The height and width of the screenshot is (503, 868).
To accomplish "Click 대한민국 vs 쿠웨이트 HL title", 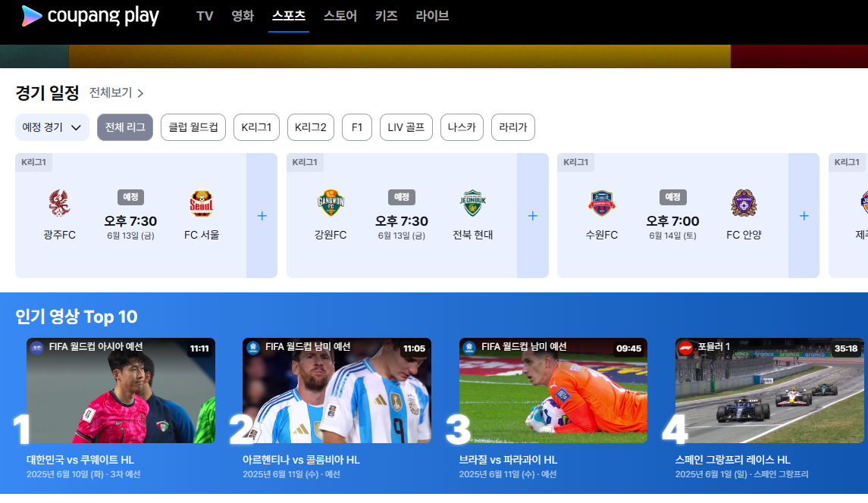I will (x=80, y=460).
